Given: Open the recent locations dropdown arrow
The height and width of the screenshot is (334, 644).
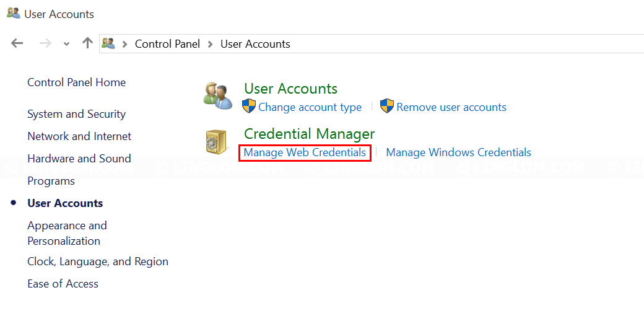Looking at the screenshot, I should (66, 44).
